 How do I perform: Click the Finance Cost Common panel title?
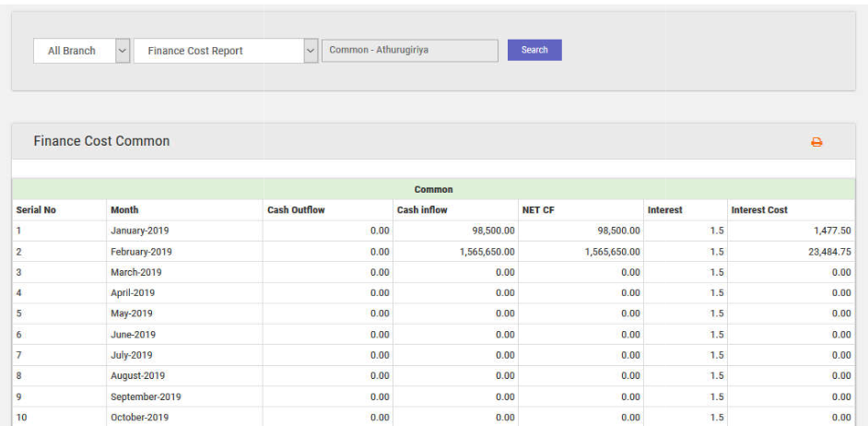click(x=101, y=141)
